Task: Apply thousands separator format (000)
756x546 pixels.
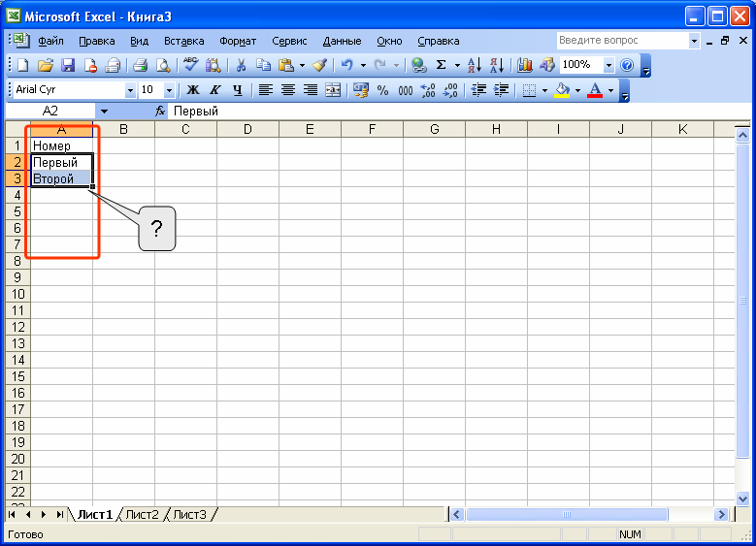Action: click(406, 90)
